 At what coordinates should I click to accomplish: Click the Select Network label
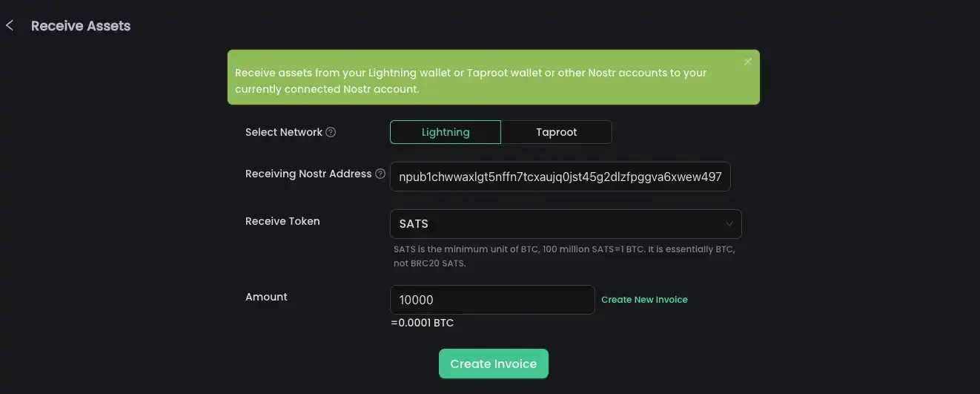284,132
